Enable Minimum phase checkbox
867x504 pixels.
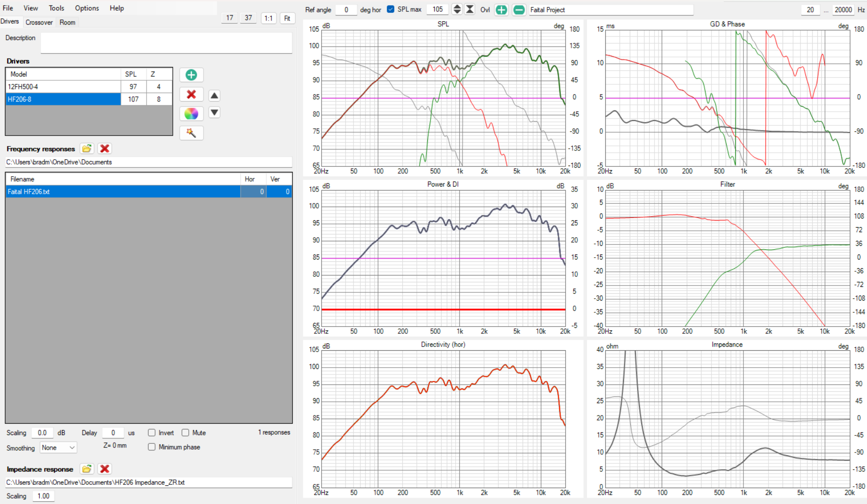(152, 447)
